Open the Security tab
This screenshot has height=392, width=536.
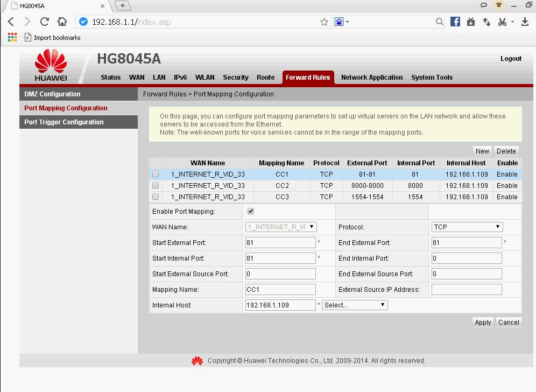(x=236, y=78)
